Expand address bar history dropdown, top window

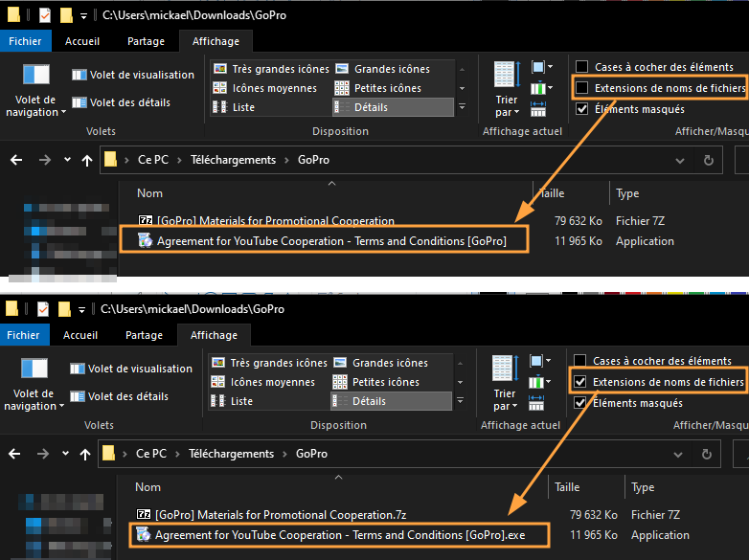click(x=680, y=161)
